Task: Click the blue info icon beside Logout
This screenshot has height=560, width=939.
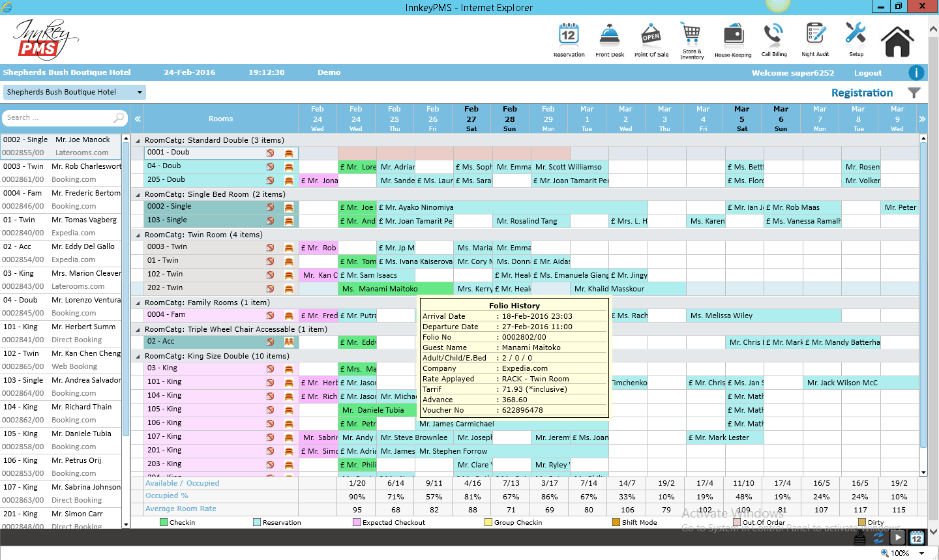Action: point(916,72)
